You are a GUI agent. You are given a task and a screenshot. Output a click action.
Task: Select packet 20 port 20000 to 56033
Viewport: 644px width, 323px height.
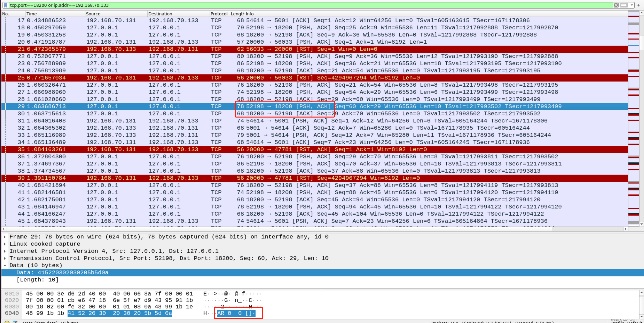click(x=315, y=42)
